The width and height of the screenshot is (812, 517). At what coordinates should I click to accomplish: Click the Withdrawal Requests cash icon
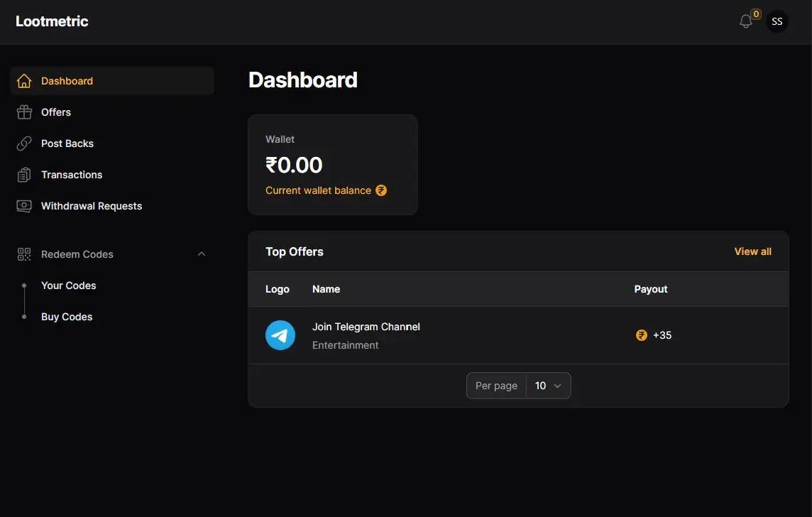click(x=24, y=206)
